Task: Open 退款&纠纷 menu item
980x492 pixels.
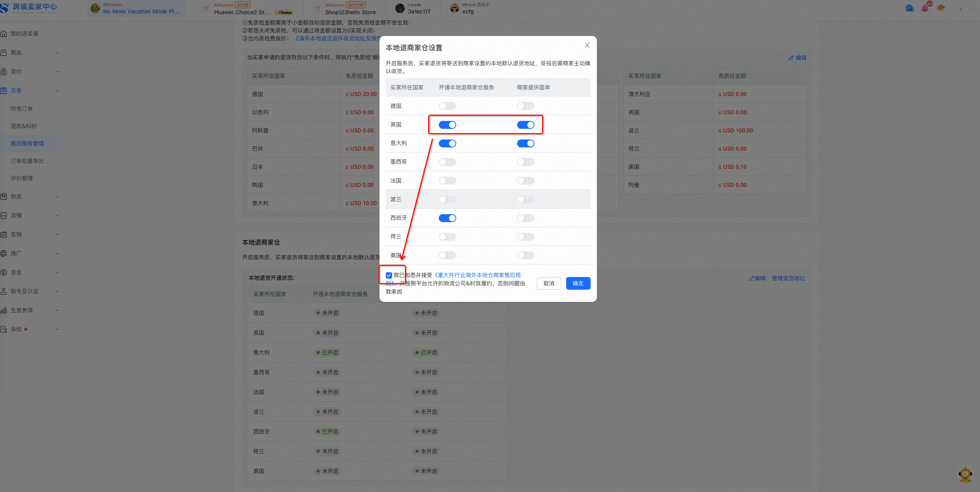Action: click(x=24, y=126)
